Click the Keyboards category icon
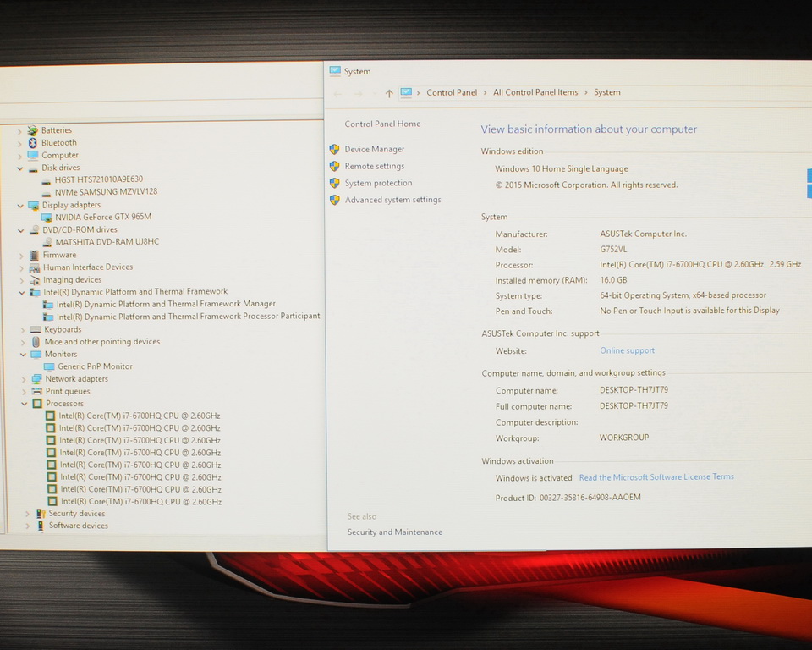The image size is (812, 650). (36, 330)
